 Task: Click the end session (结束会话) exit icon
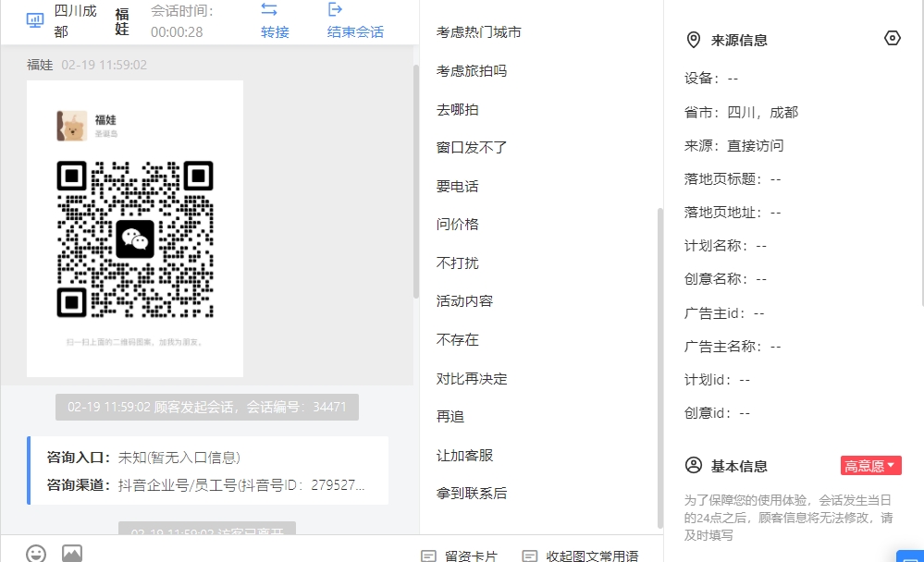335,9
